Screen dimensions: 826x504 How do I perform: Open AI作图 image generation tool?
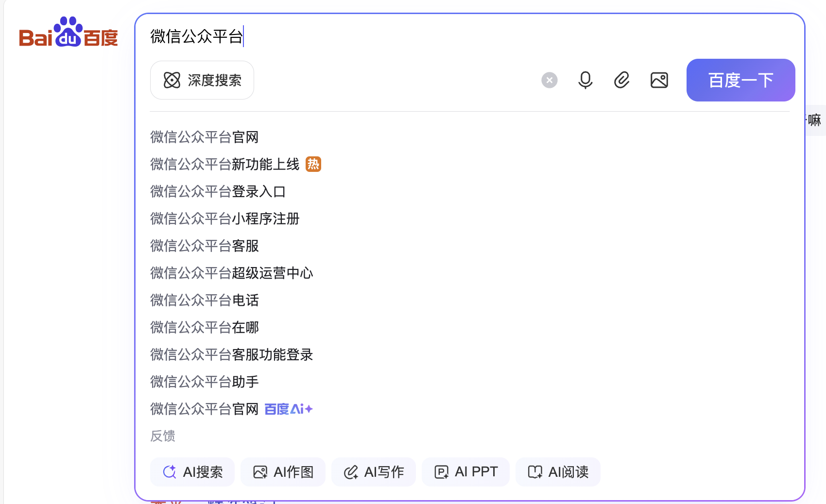pyautogui.click(x=283, y=472)
